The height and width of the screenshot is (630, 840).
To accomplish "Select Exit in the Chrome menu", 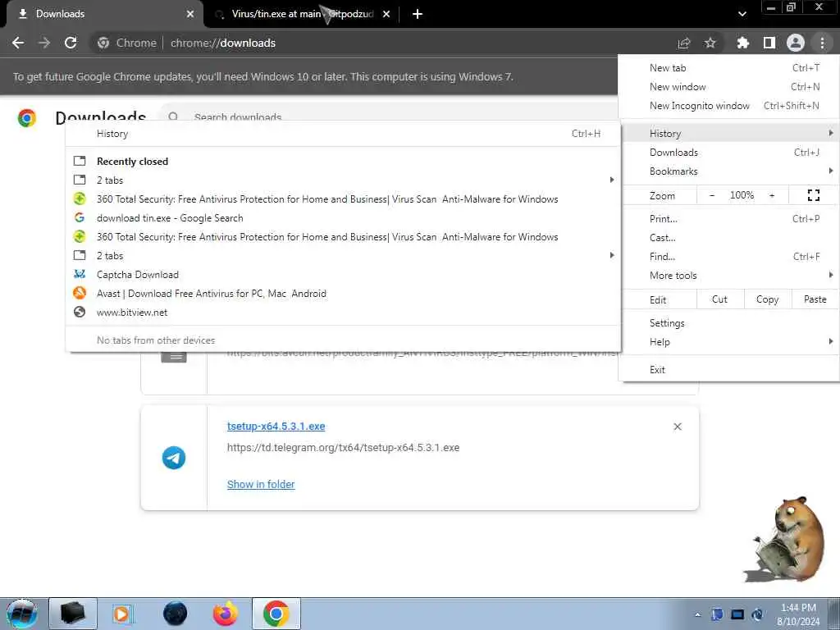I will (728, 370).
